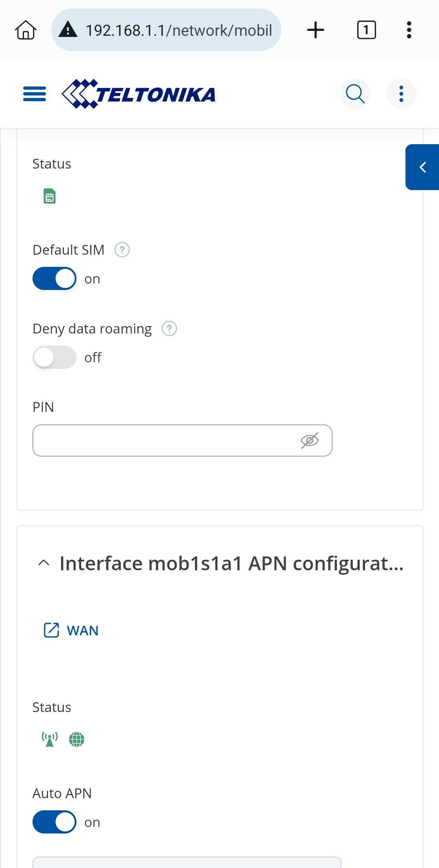Screen dimensions: 439x868
Task: Click the green globe status icon
Action: (x=76, y=739)
